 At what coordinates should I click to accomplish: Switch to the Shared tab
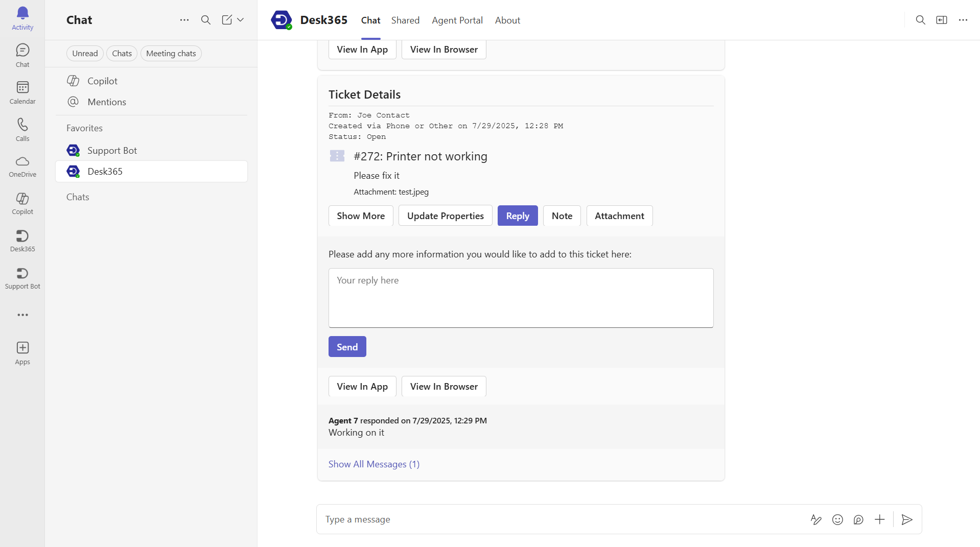pos(405,20)
